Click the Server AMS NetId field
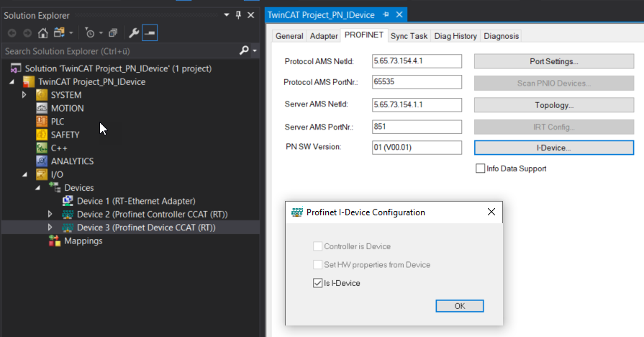644x337 pixels. coord(417,104)
